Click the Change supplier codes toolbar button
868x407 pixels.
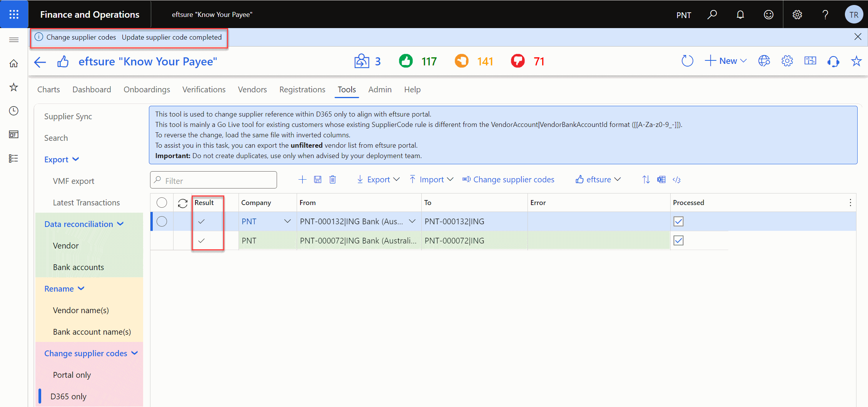508,180
